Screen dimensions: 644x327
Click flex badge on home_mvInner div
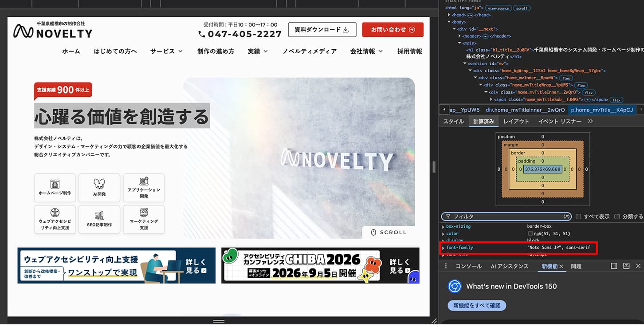pyautogui.click(x=565, y=78)
